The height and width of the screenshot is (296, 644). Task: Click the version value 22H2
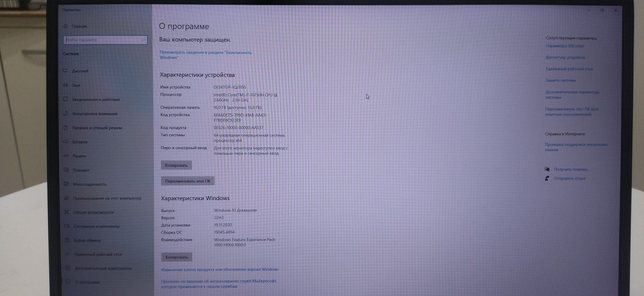pos(219,217)
